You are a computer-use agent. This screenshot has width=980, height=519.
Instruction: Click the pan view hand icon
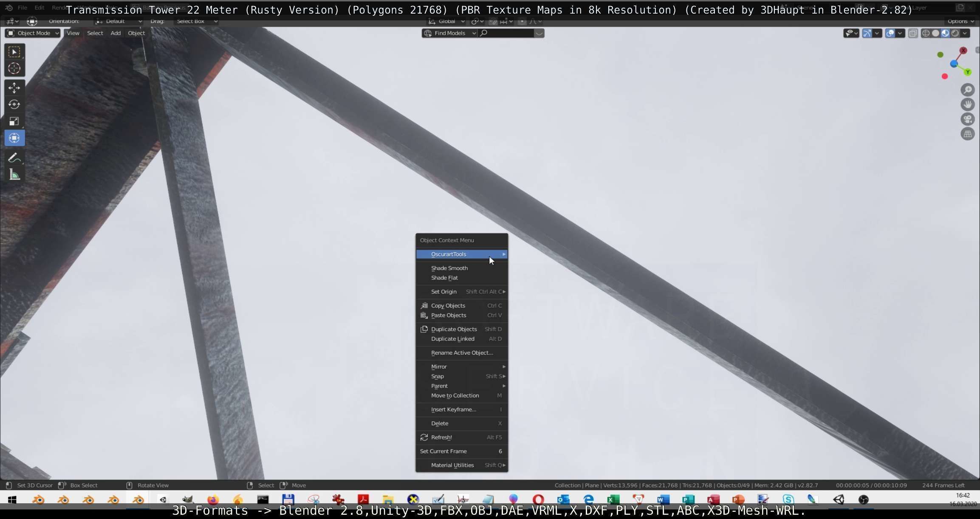[967, 104]
